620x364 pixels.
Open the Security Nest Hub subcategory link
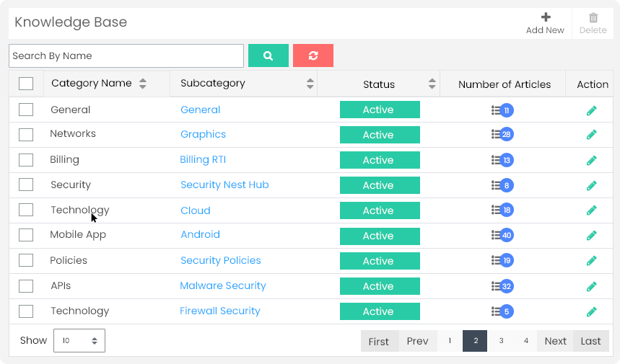[224, 185]
